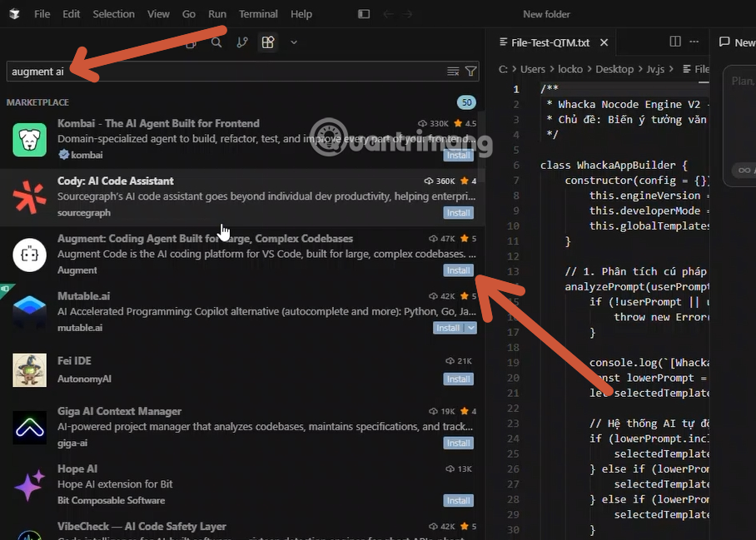Click the sourcegraph publisher name
This screenshot has height=540, width=756.
84,212
